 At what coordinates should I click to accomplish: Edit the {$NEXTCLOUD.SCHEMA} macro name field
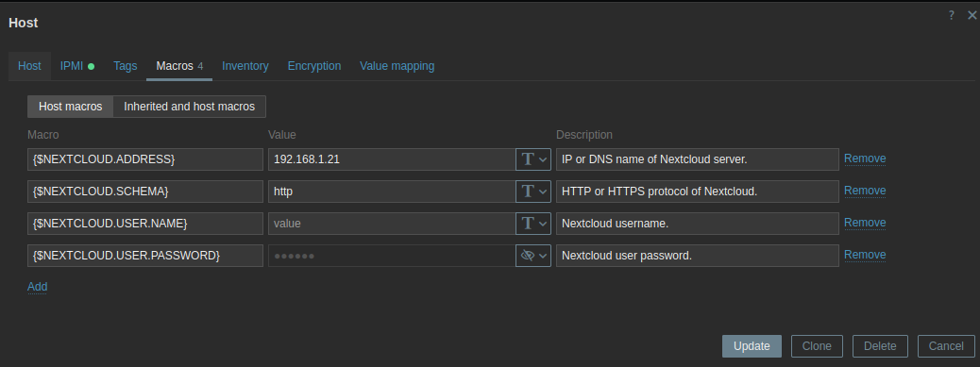145,192
